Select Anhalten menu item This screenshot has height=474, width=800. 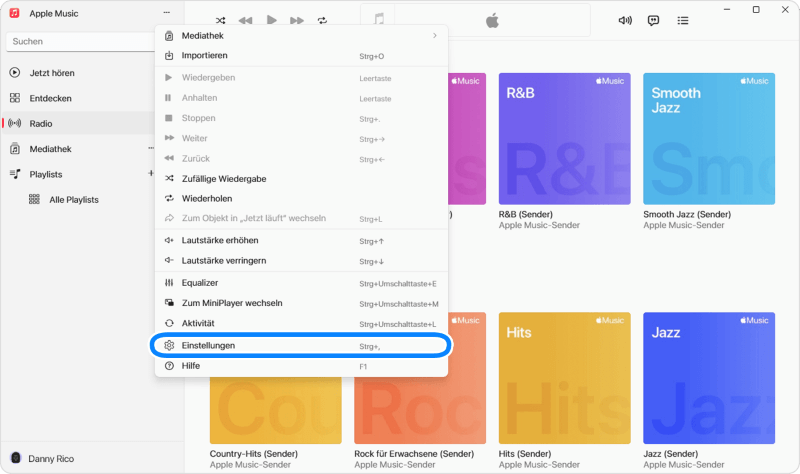pos(302,98)
